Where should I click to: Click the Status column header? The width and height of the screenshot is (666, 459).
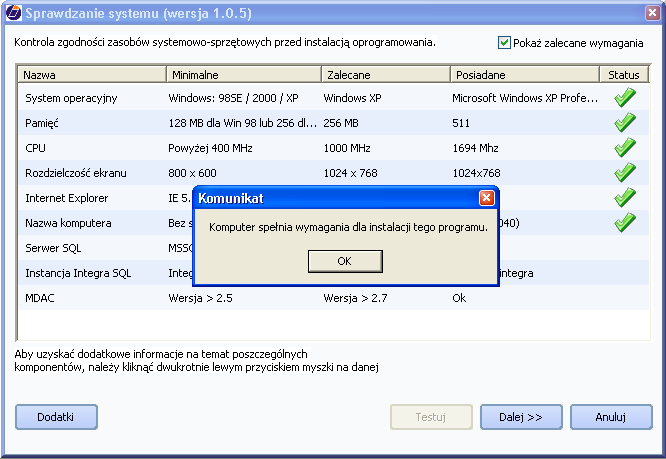pyautogui.click(x=624, y=75)
